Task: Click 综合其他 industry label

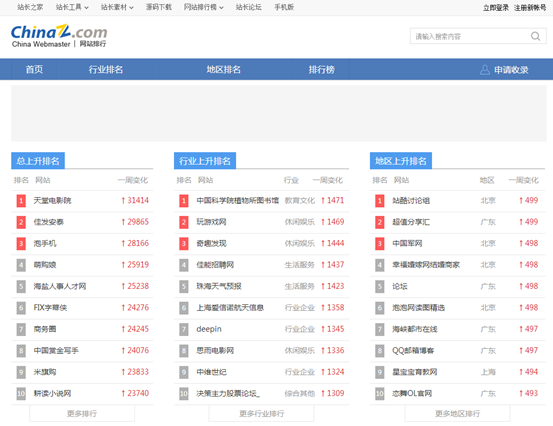Action: [x=299, y=394]
